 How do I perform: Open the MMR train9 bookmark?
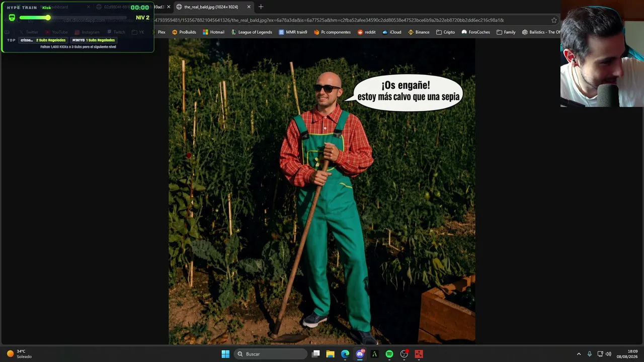293,32
